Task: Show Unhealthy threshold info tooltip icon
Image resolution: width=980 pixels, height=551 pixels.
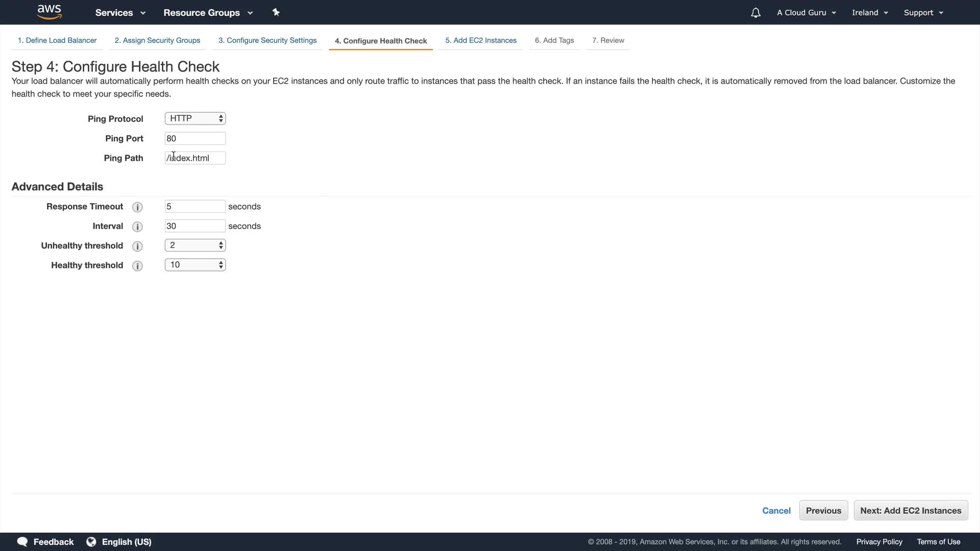Action: [x=137, y=246]
